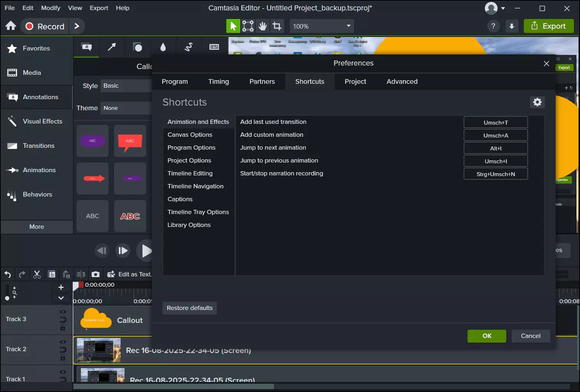Viewport: 580px width, 392px height.
Task: Select the blur annotation droplet icon
Action: click(x=163, y=47)
